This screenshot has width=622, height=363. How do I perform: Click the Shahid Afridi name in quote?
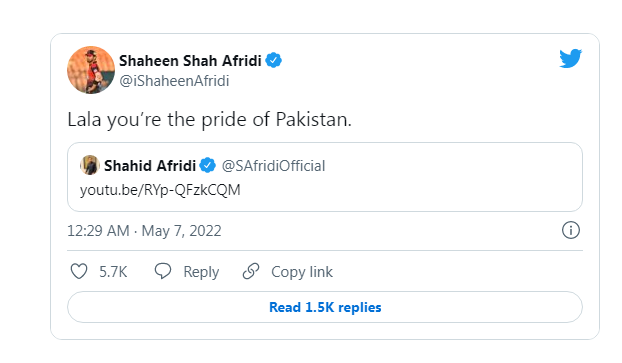click(150, 165)
